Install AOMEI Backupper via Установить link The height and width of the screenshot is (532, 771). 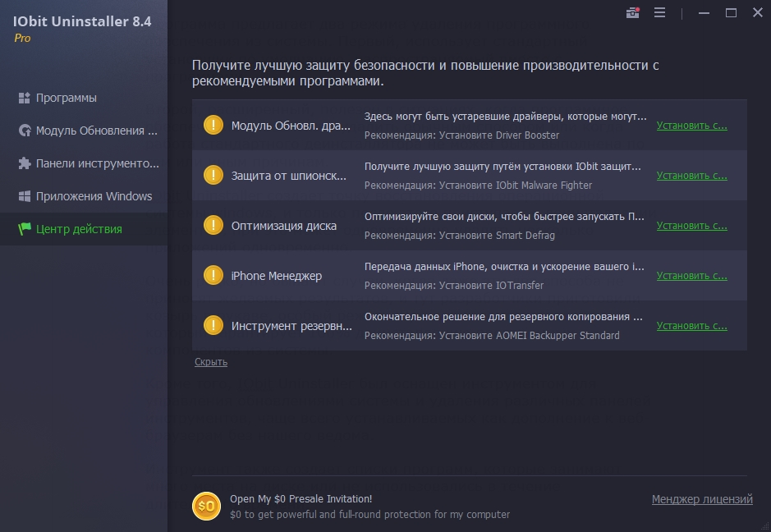point(692,326)
